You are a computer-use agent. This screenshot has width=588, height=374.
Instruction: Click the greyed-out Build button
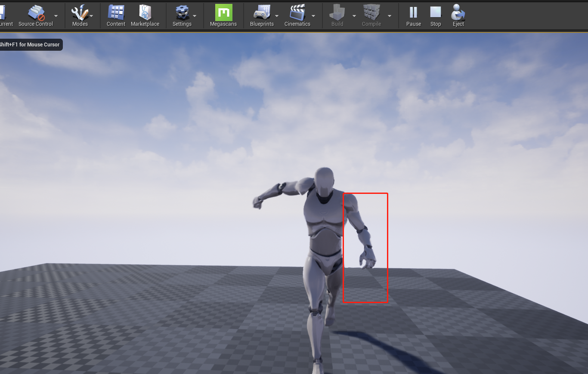click(x=337, y=15)
